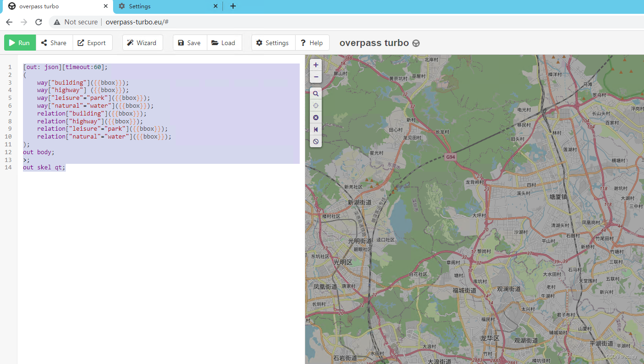Open the Help page
The height and width of the screenshot is (364, 644).
click(312, 42)
